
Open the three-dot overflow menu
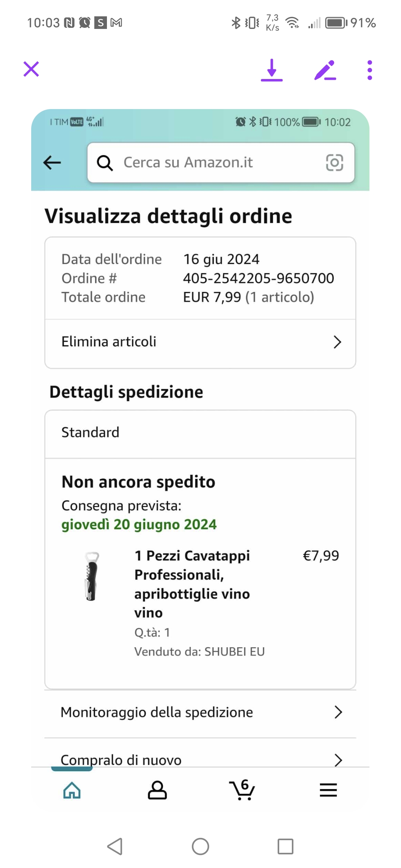click(369, 70)
